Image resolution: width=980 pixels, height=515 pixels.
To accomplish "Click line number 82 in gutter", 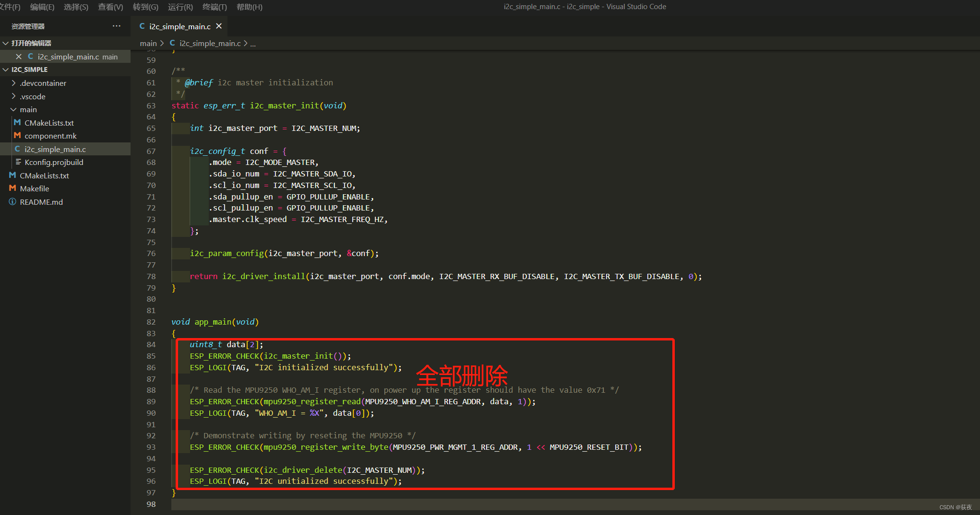I will pyautogui.click(x=151, y=322).
